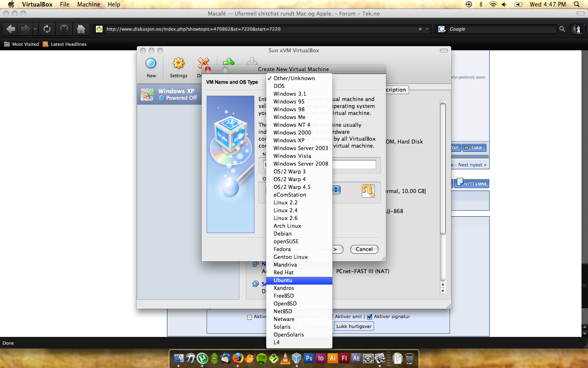Open the Most Visited bookmarks folder
The image size is (588, 368).
pos(22,44)
